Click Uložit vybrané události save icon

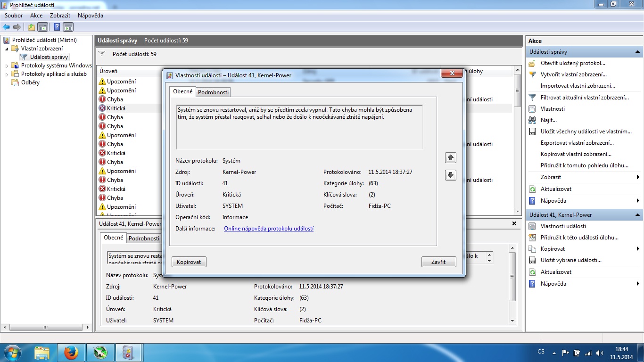coord(532,260)
